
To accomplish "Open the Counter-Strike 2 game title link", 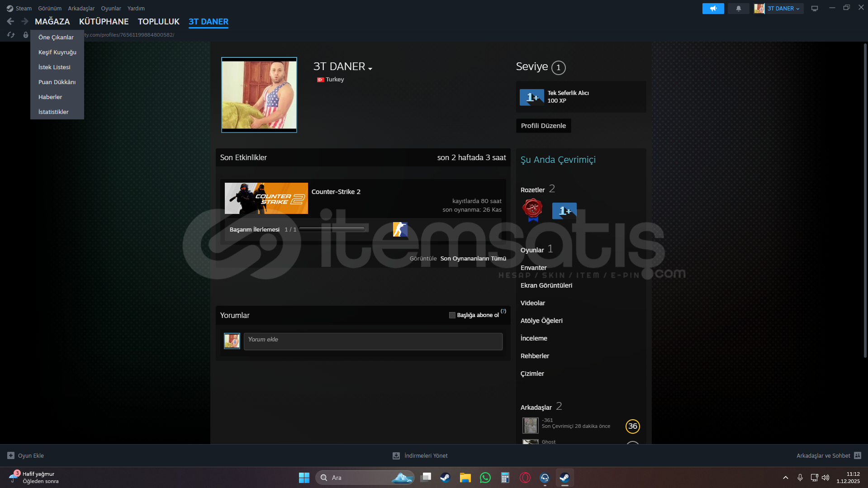I will click(336, 192).
